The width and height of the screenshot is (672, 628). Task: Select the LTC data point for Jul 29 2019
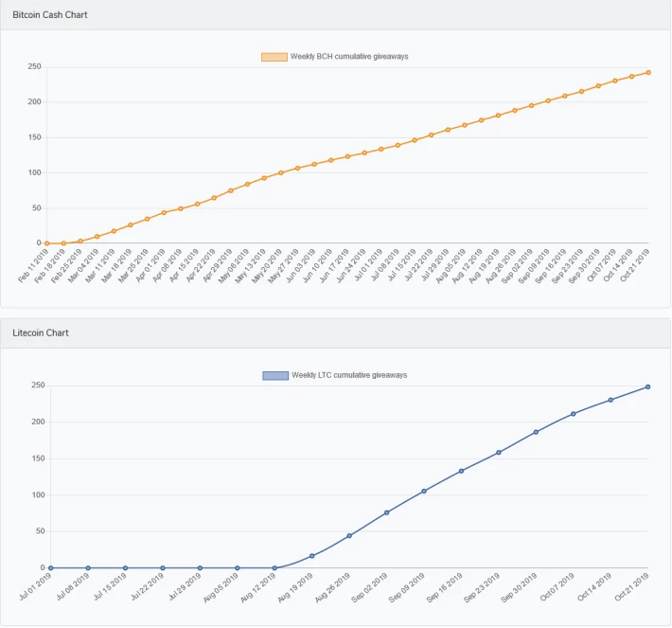(x=200, y=568)
